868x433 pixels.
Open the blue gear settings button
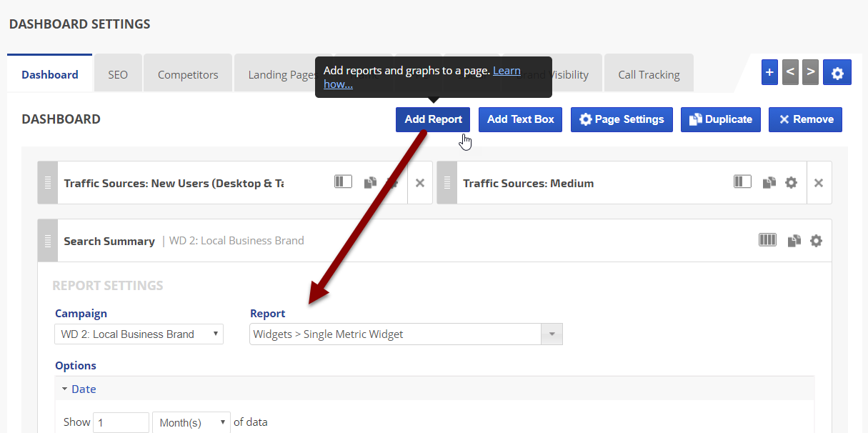[837, 72]
